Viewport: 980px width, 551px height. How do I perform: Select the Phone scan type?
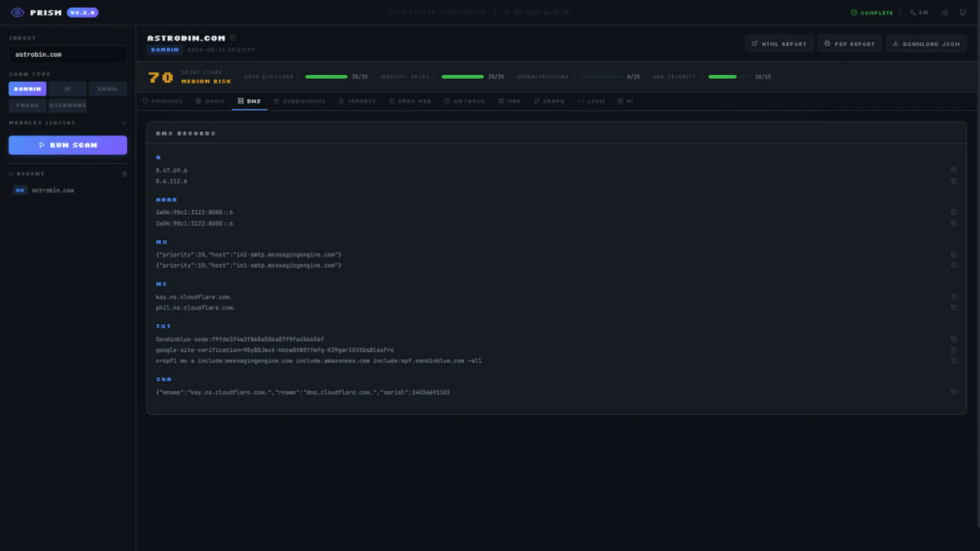pos(28,105)
